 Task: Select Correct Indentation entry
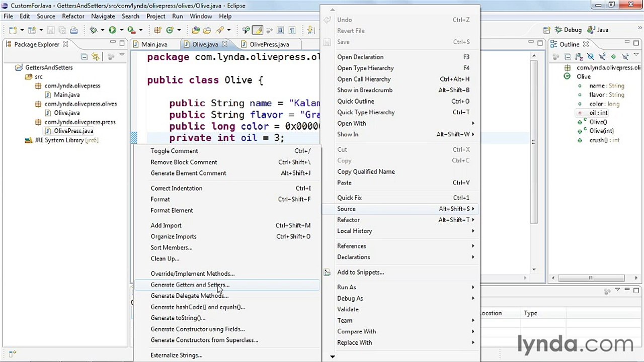227,188
